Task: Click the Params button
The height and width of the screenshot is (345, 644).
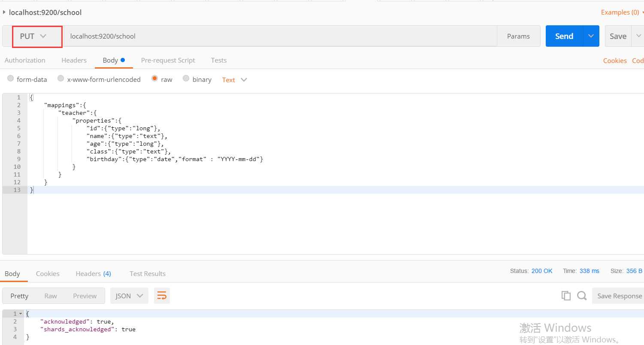Action: (518, 36)
